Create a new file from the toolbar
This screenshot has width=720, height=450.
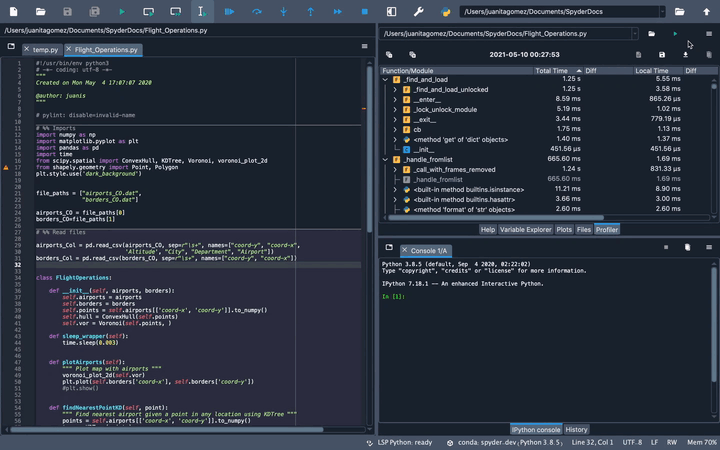tap(13, 11)
